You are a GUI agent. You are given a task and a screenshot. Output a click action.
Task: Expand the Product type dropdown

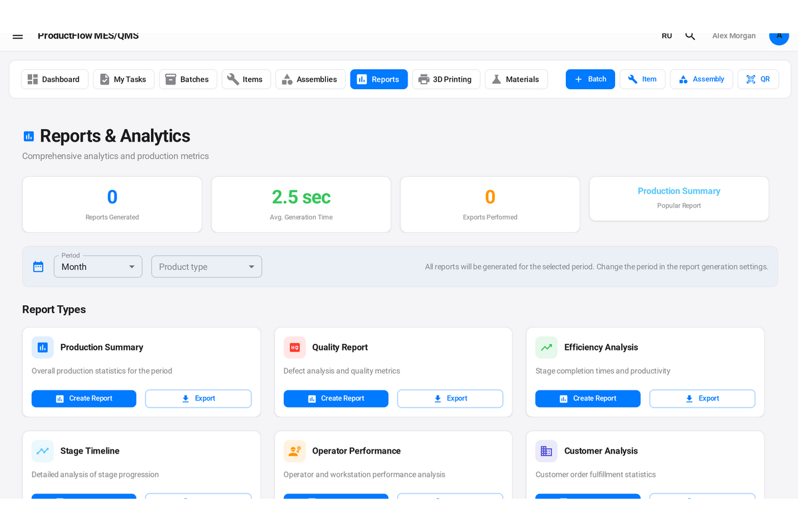(206, 266)
